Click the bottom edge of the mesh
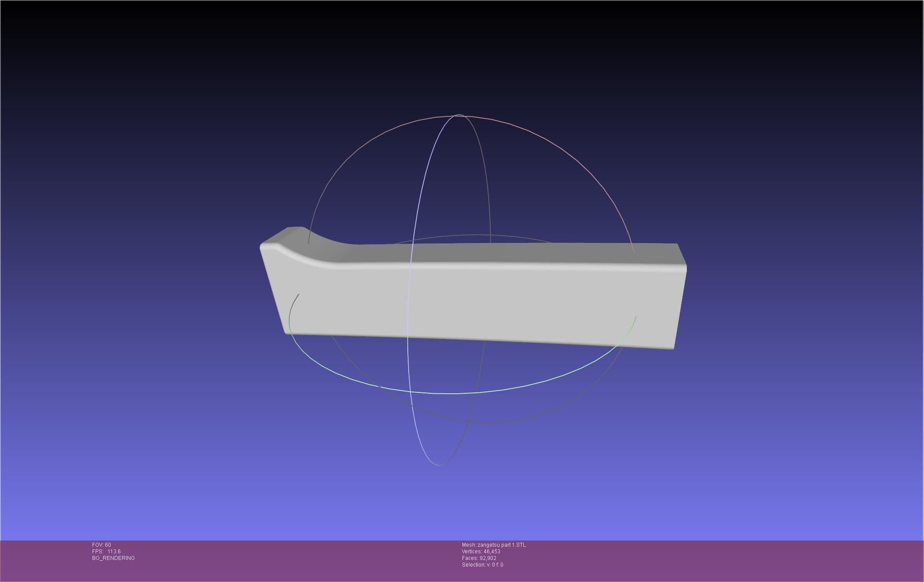 485,340
